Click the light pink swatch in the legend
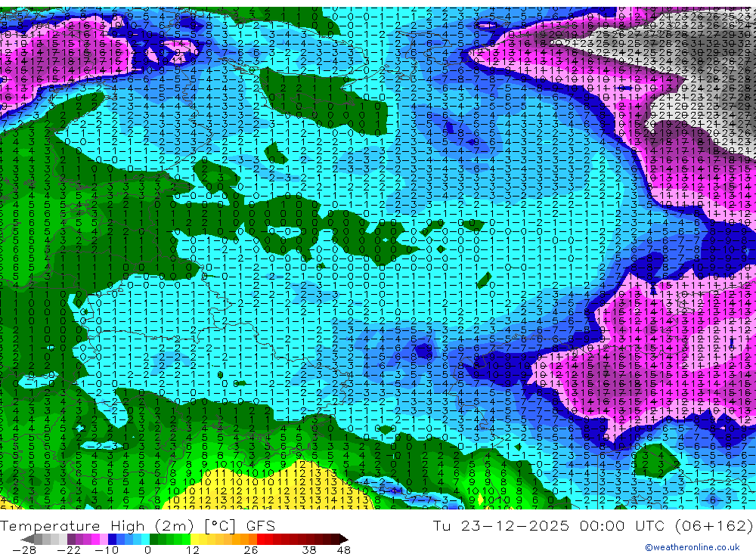This screenshot has width=756, height=554. point(104,540)
